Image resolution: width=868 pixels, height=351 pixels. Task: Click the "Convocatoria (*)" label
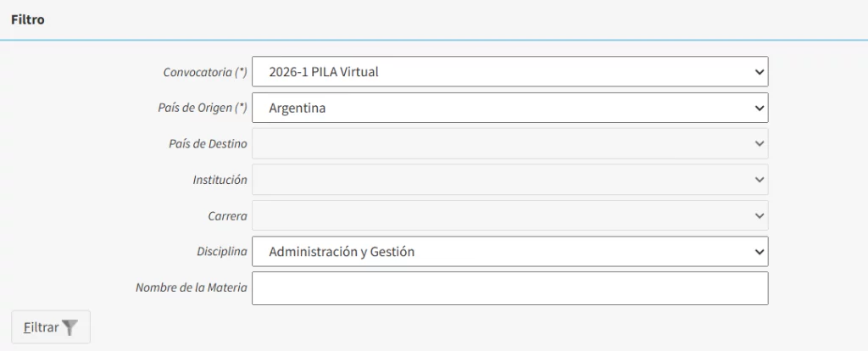pos(205,72)
